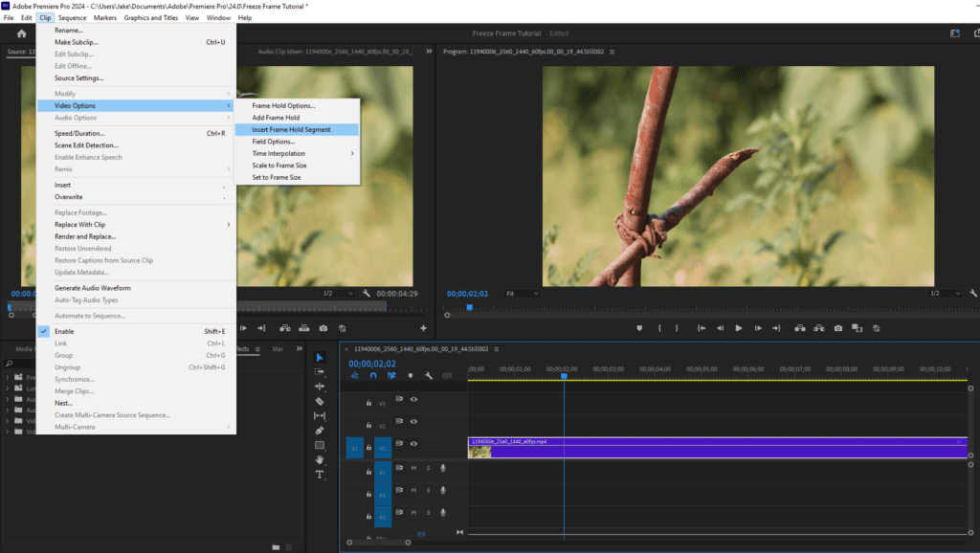
Task: Choose the Type tool
Action: (x=320, y=475)
